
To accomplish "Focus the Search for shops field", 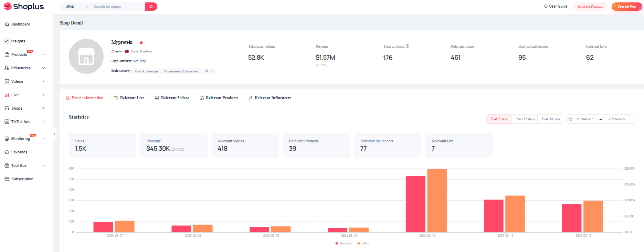I will coord(118,7).
